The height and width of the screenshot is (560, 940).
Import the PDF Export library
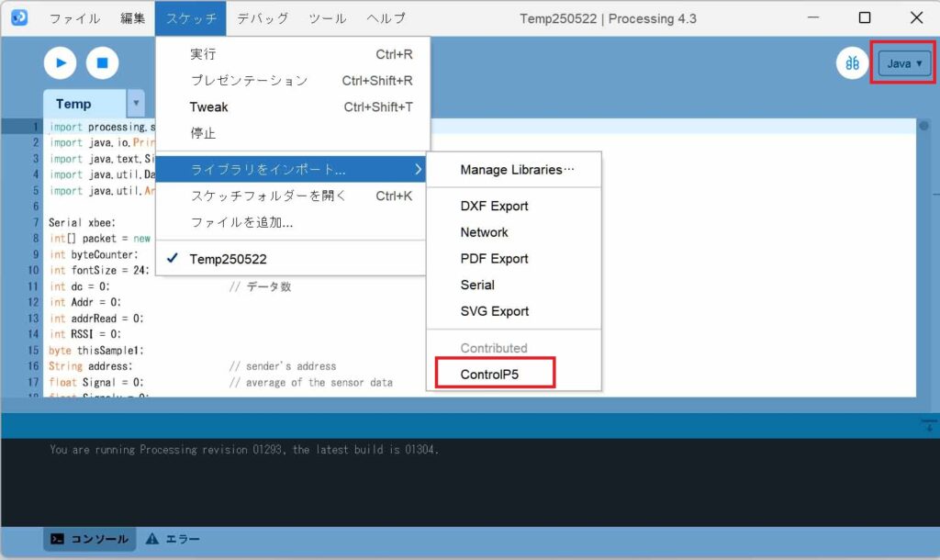click(x=514, y=259)
